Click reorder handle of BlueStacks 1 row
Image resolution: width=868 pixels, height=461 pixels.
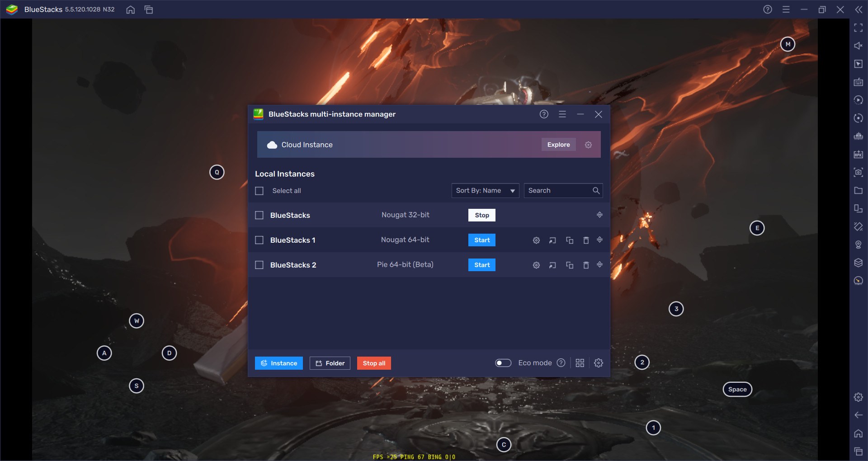coord(599,240)
